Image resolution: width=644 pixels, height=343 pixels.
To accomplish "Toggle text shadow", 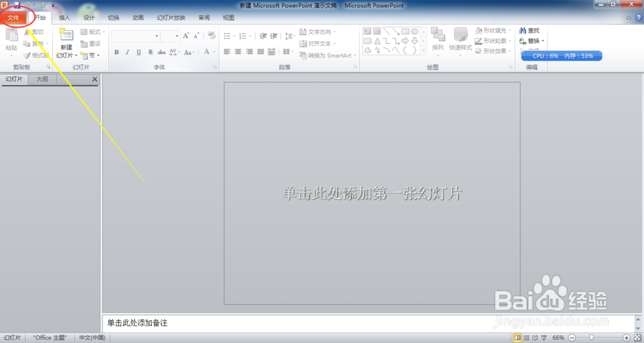I will click(150, 52).
